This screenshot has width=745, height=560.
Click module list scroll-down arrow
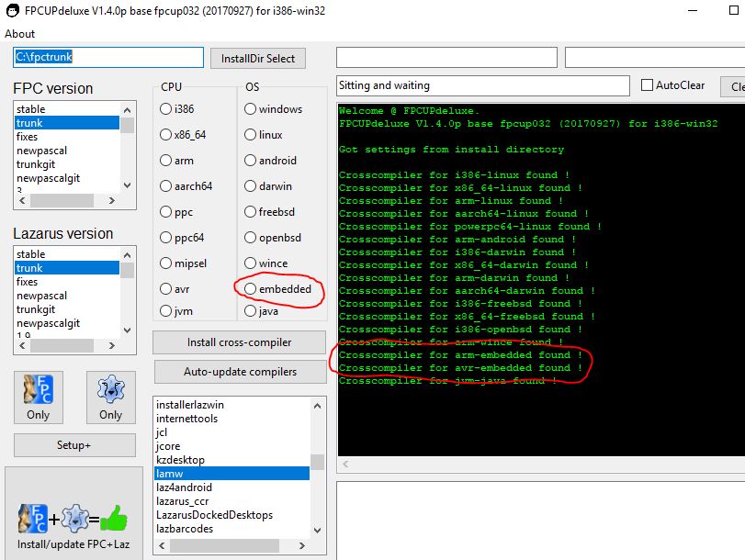[x=318, y=530]
